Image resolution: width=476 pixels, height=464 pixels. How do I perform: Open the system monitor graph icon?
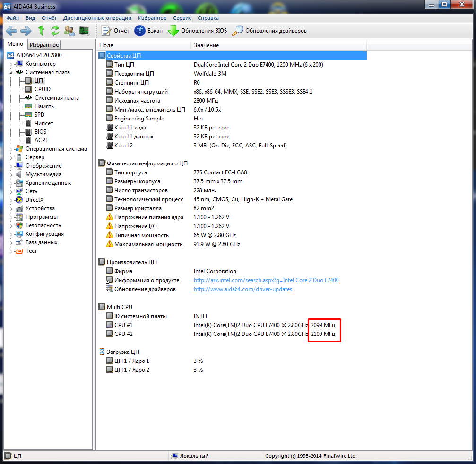tap(84, 31)
